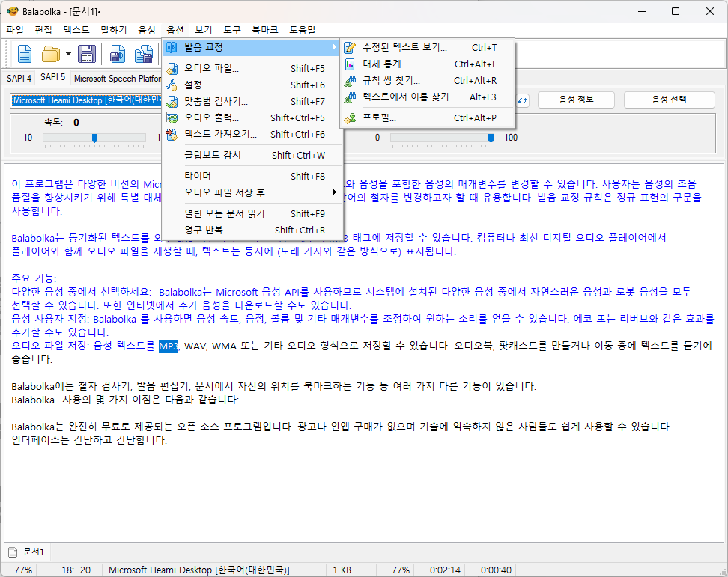
Task: Click the 대체 통계 chart icon
Action: click(x=350, y=64)
